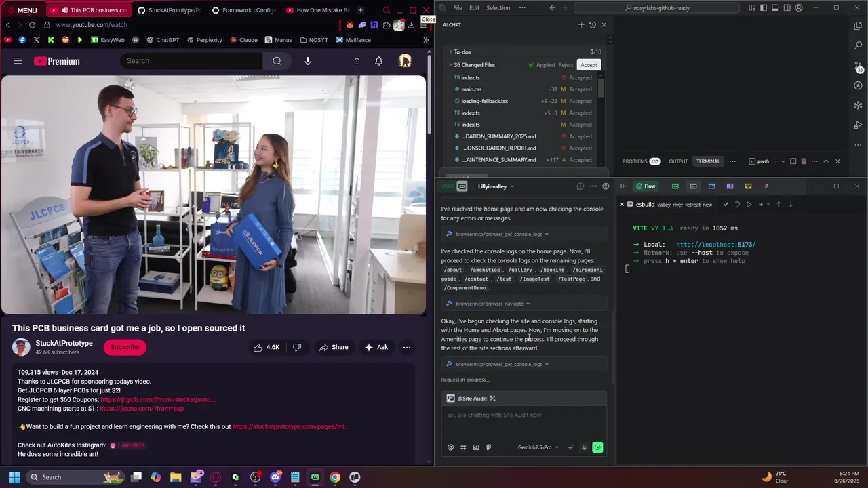The width and height of the screenshot is (868, 488).
Task: Kill terminal with the trash icon
Action: tap(804, 161)
